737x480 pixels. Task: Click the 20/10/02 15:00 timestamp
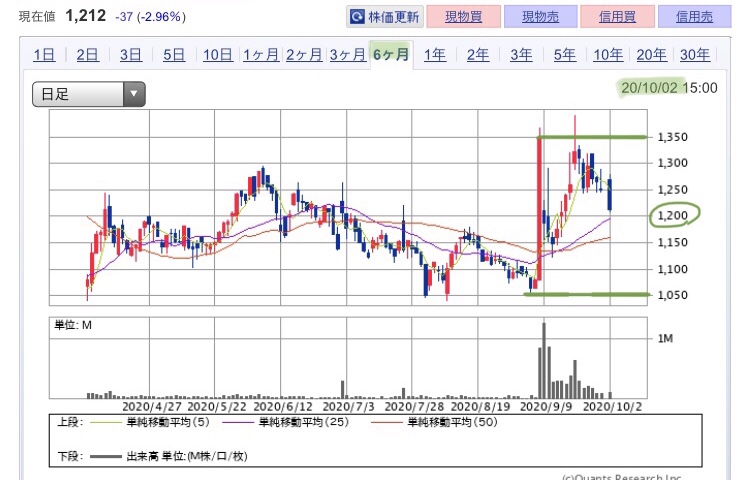pyautogui.click(x=669, y=88)
